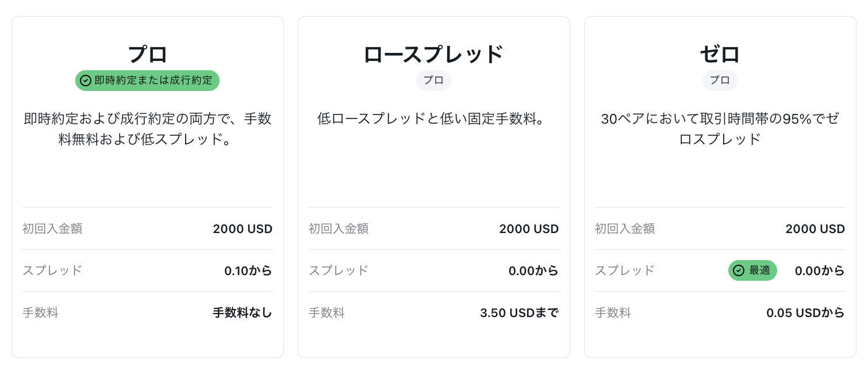The image size is (868, 374).
Task: Select the ゼロ account card heading
Action: 720,54
